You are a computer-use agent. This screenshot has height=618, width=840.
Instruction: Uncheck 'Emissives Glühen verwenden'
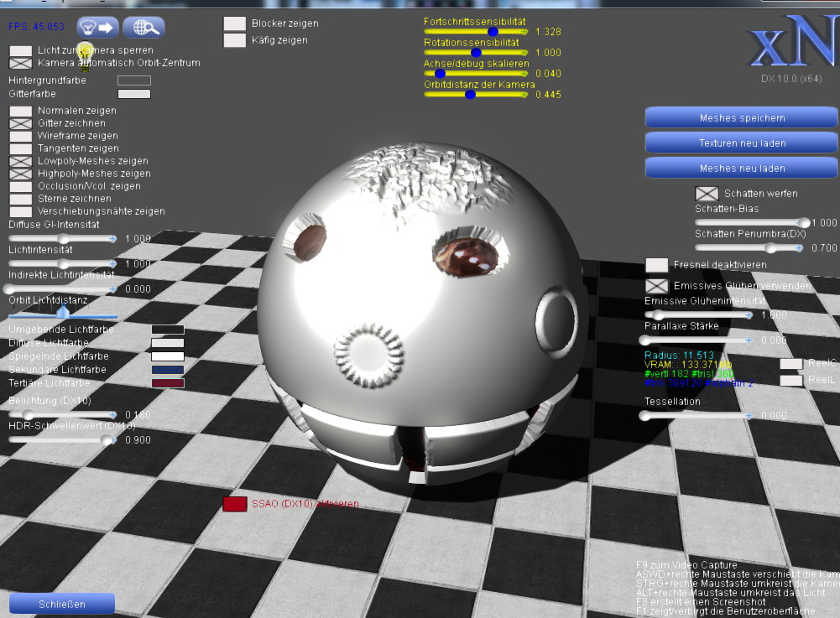pos(657,286)
